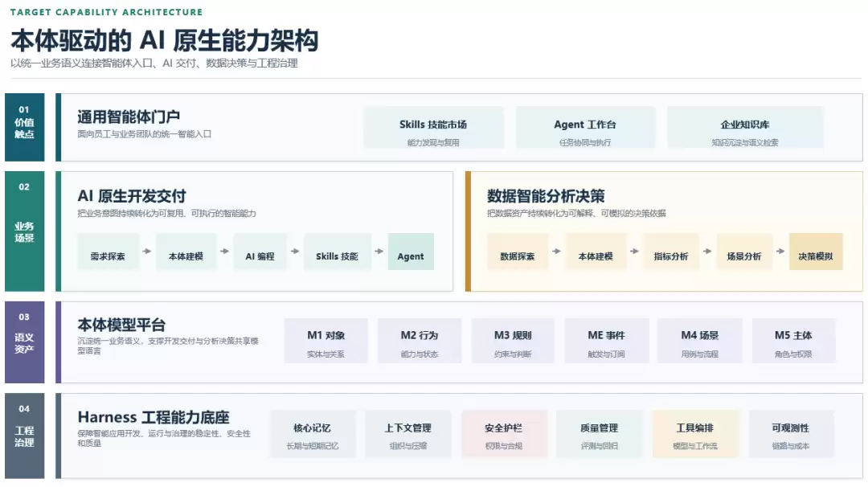Viewport: 868px width, 487px height.
Task: Click the 03 语义资产 label block
Action: 24,342
